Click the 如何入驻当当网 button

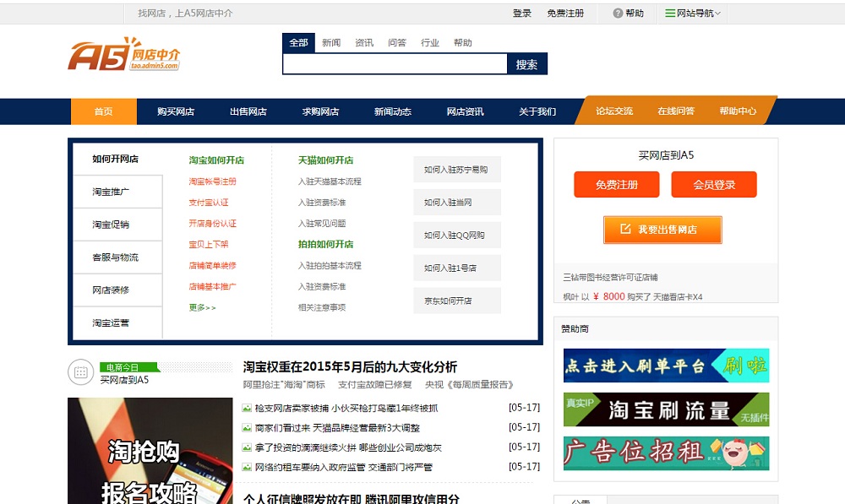click(457, 203)
